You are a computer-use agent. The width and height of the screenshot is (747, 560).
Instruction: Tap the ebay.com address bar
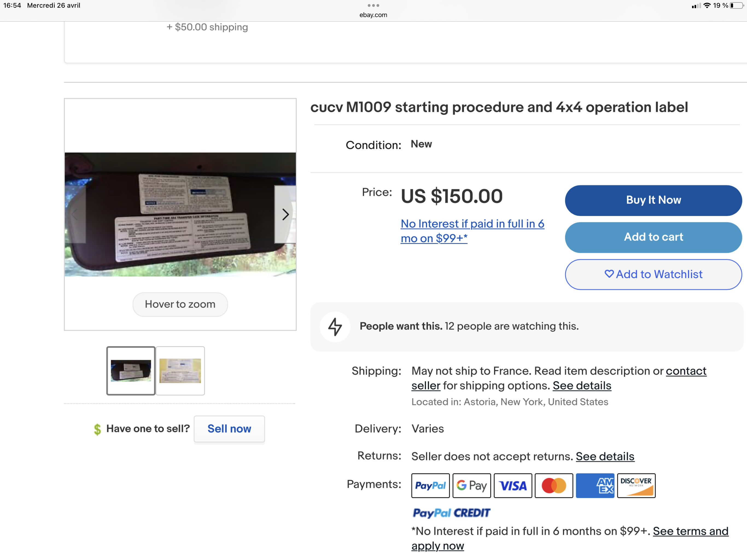coord(373,15)
